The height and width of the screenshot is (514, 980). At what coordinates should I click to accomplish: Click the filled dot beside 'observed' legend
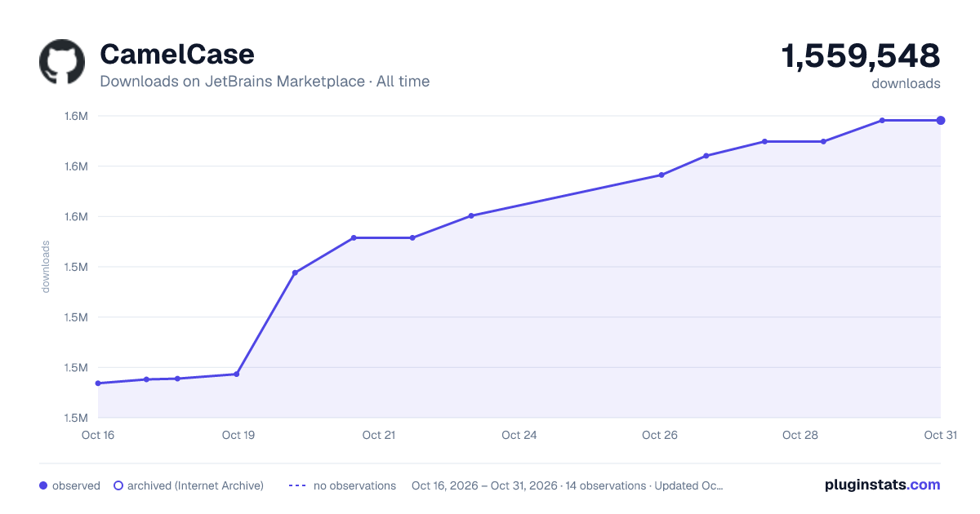tap(43, 485)
